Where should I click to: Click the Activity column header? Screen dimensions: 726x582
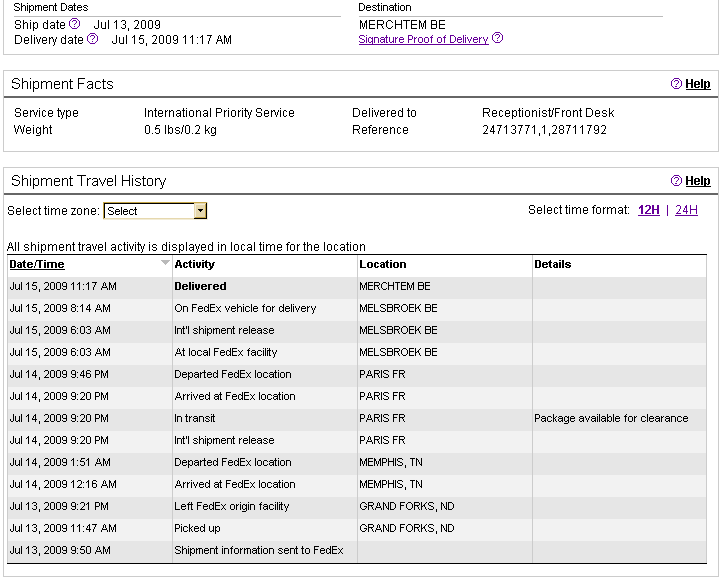[194, 264]
